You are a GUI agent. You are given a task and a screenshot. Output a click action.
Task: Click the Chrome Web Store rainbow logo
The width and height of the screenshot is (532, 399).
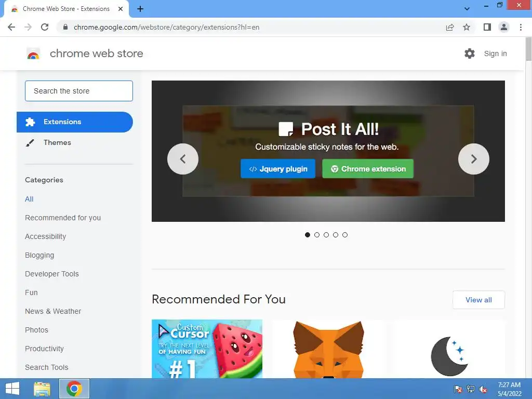click(33, 54)
